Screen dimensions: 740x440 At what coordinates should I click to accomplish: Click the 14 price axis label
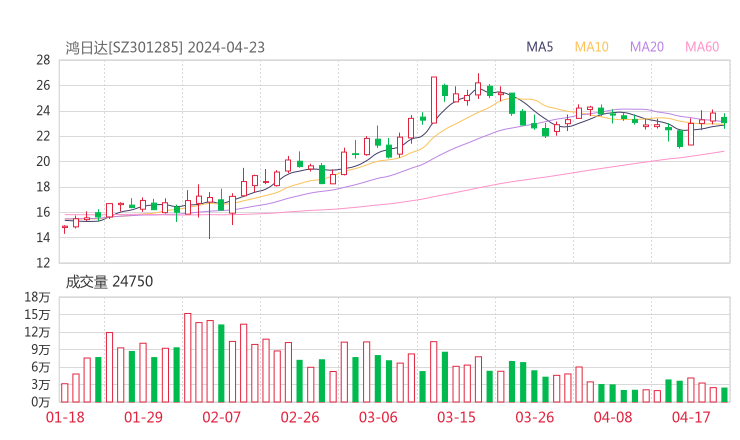pos(43,237)
